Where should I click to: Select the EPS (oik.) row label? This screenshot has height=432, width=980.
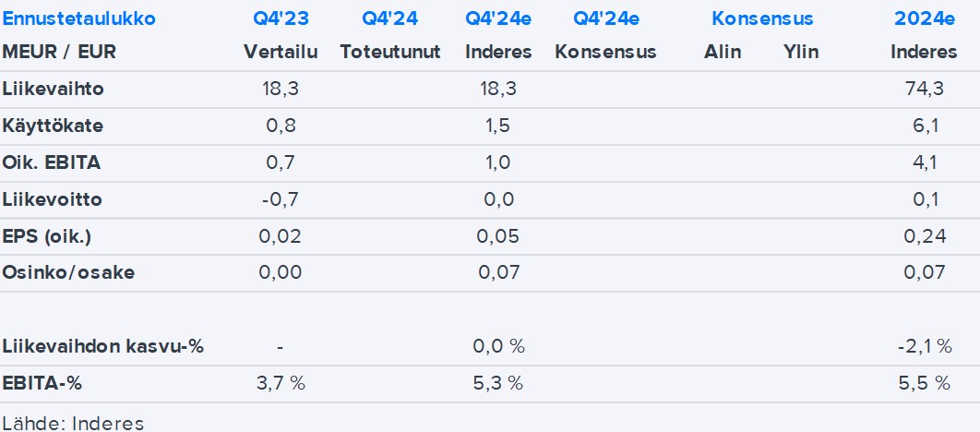click(x=47, y=237)
